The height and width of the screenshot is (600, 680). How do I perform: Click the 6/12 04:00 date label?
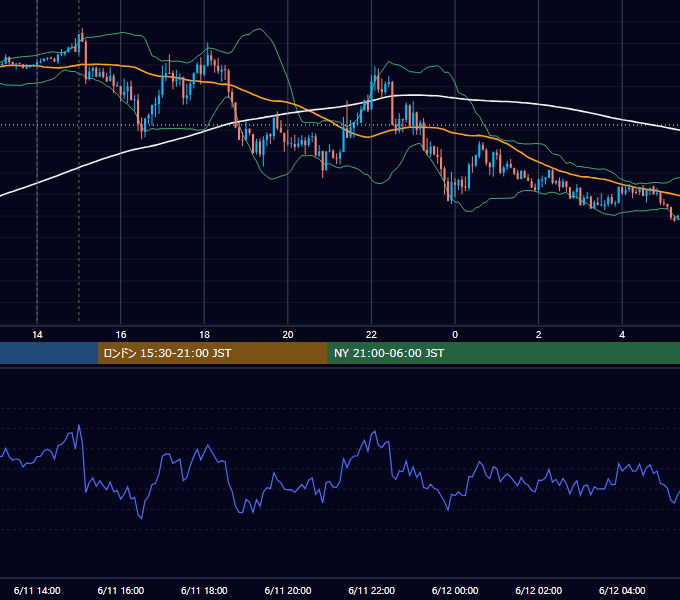[622, 590]
